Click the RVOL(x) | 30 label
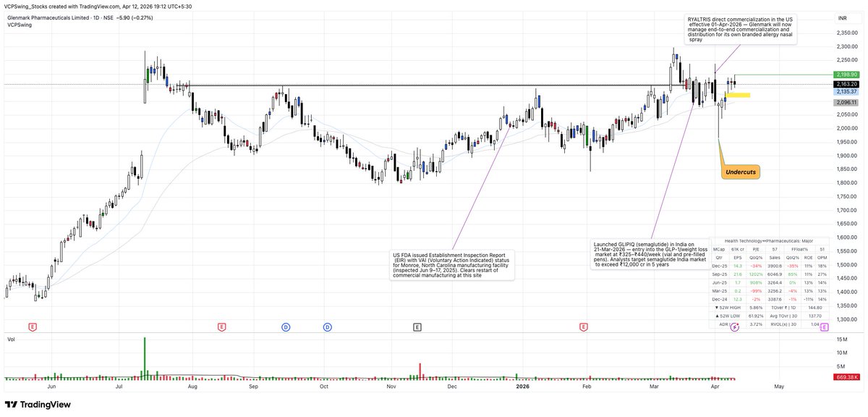Screen dimensions: 868x417 (783, 324)
